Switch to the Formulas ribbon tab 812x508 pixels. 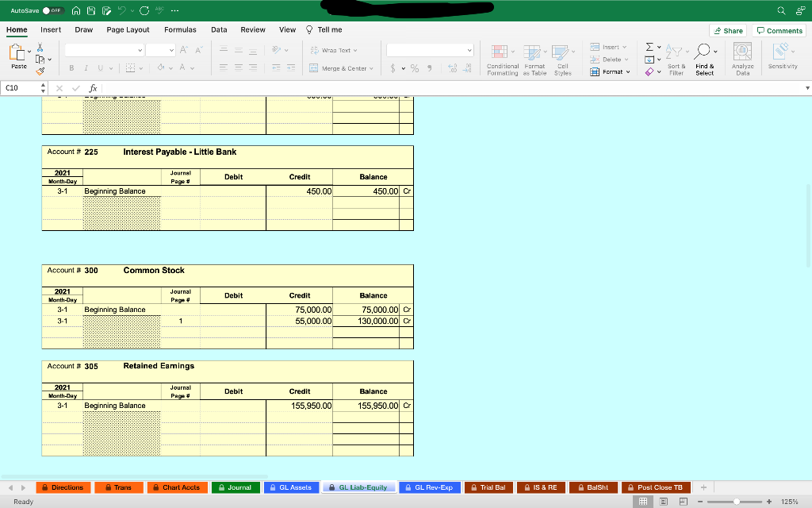coord(180,29)
